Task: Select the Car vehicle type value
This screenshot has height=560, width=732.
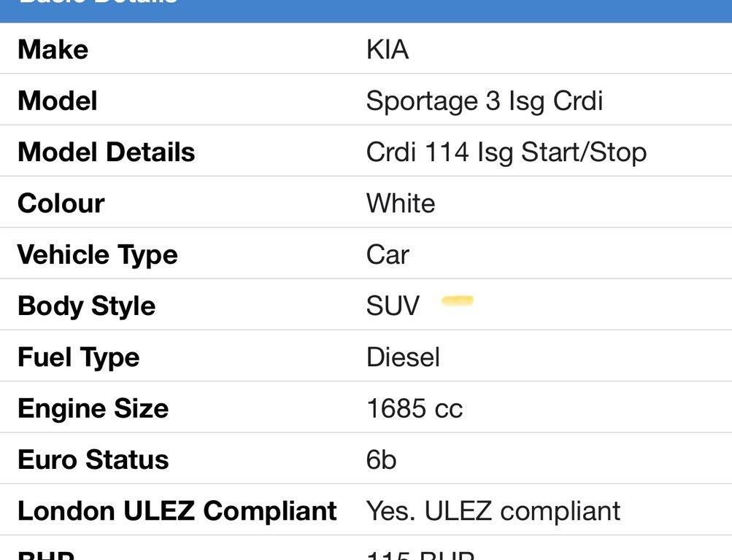Action: point(388,254)
